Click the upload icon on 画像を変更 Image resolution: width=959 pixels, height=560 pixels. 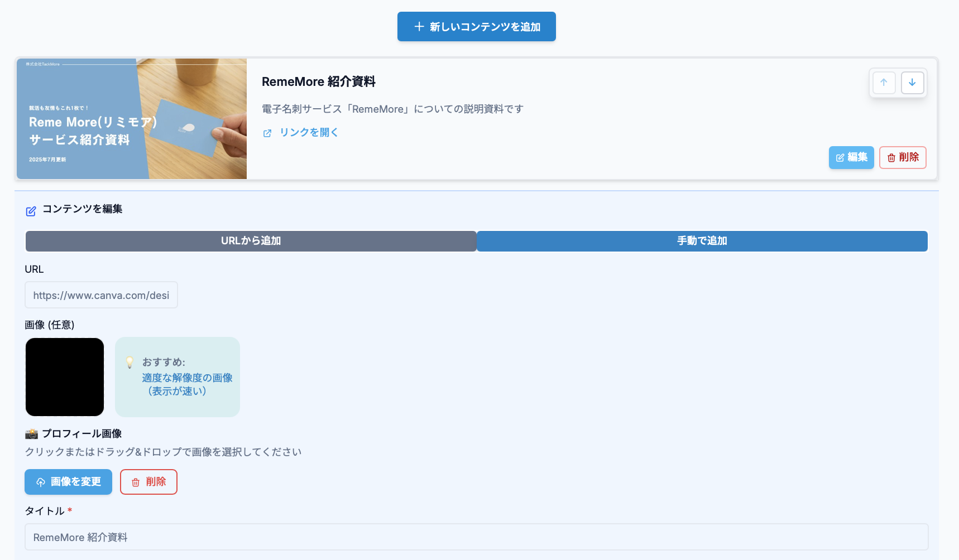(x=40, y=482)
